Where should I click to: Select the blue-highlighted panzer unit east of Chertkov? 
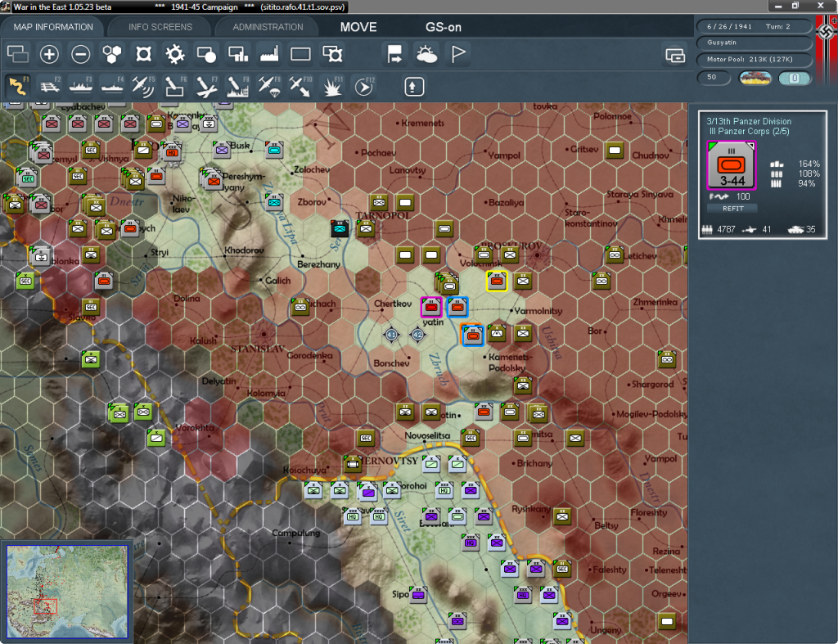(457, 308)
